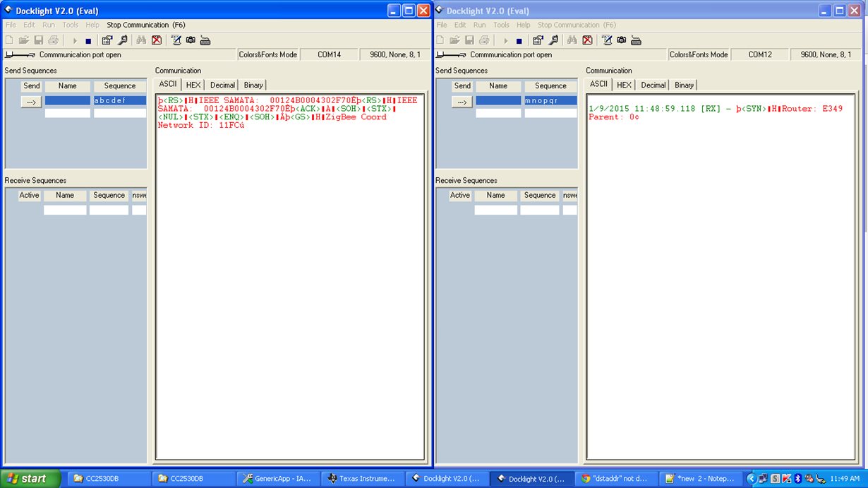Click the save icon in COM14 window toolbar
Viewport: 868px width, 488px height.
coord(39,40)
